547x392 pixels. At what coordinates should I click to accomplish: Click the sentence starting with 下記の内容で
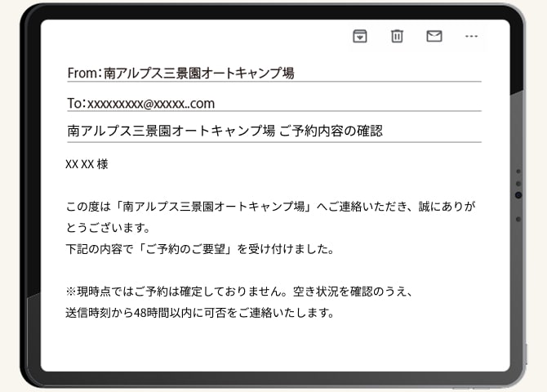(199, 248)
